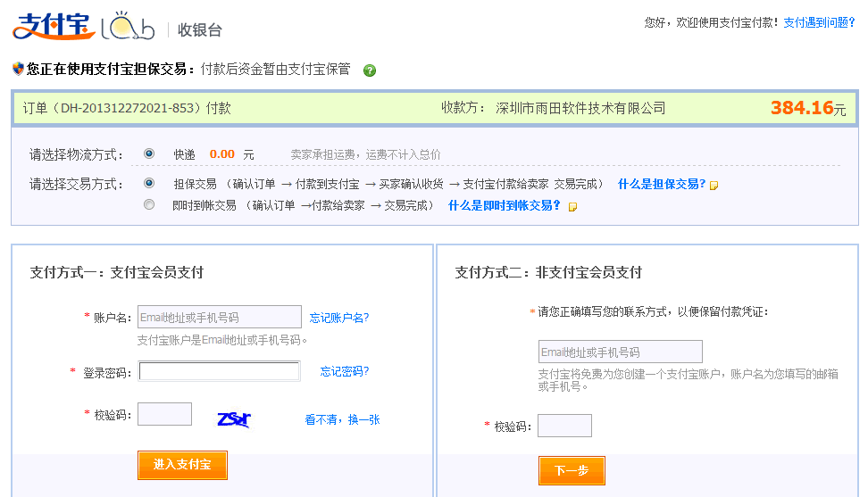
Task: Focus the 登录密码 input field
Action: (219, 371)
